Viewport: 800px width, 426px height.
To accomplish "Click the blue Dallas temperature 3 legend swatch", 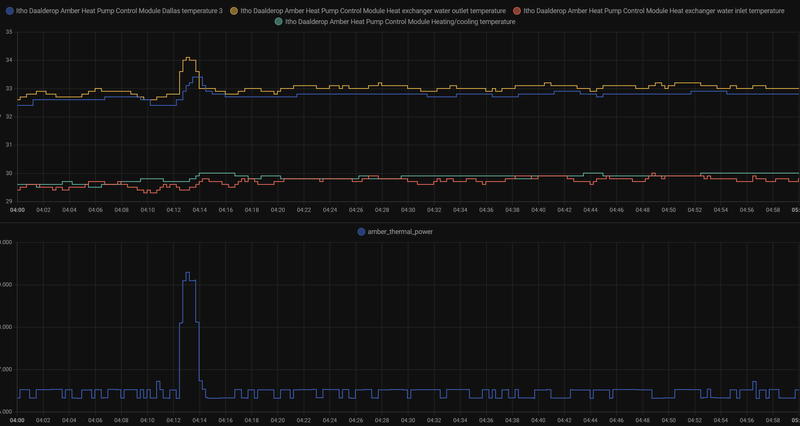I will tap(10, 10).
